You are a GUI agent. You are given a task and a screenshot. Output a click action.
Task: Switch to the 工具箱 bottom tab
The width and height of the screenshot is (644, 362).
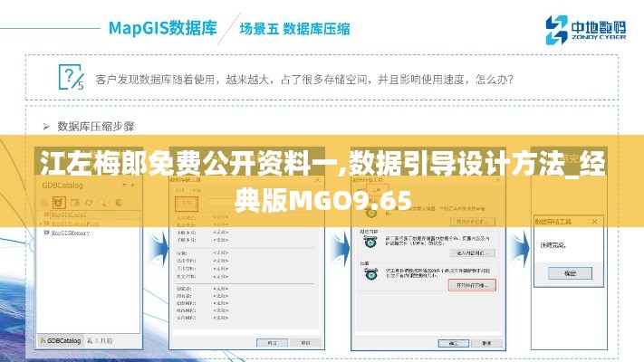coord(100,340)
